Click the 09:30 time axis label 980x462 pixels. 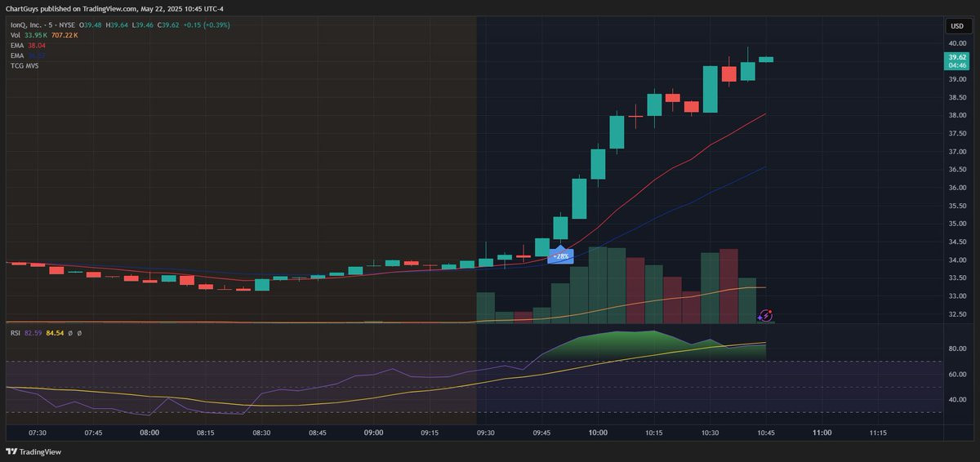[x=485, y=433]
